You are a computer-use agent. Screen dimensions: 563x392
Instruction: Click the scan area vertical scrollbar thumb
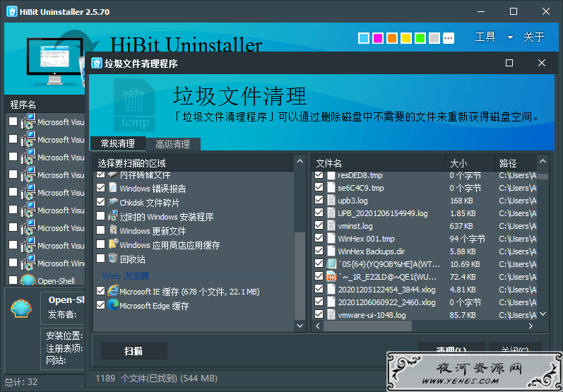tap(300, 275)
